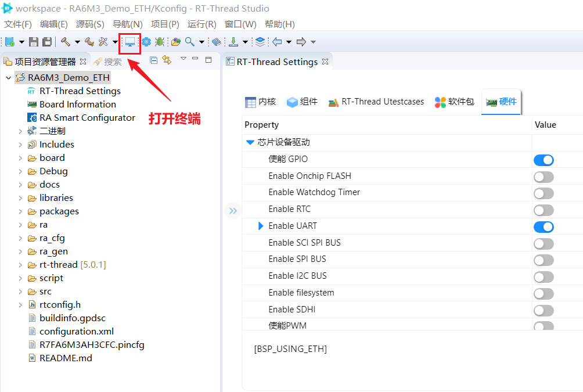Navigate back with the left arrow icon
Screen dimensions: 583x392
[277, 42]
